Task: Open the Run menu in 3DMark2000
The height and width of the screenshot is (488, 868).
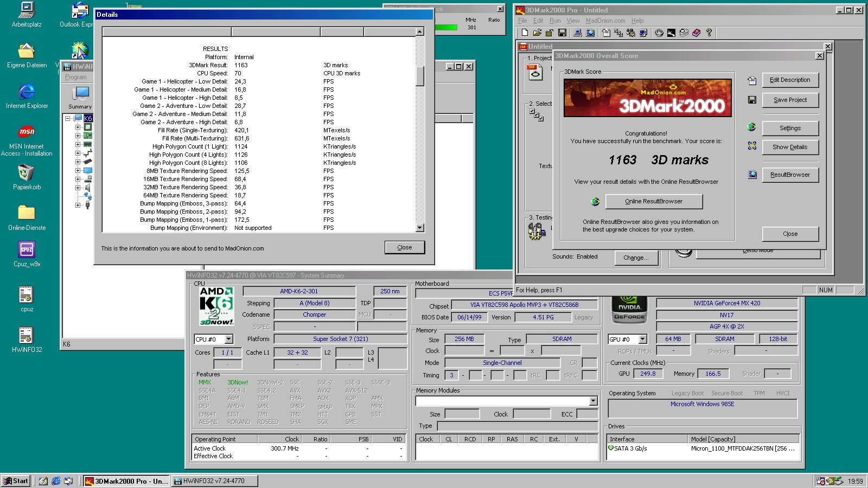Action: coord(555,21)
